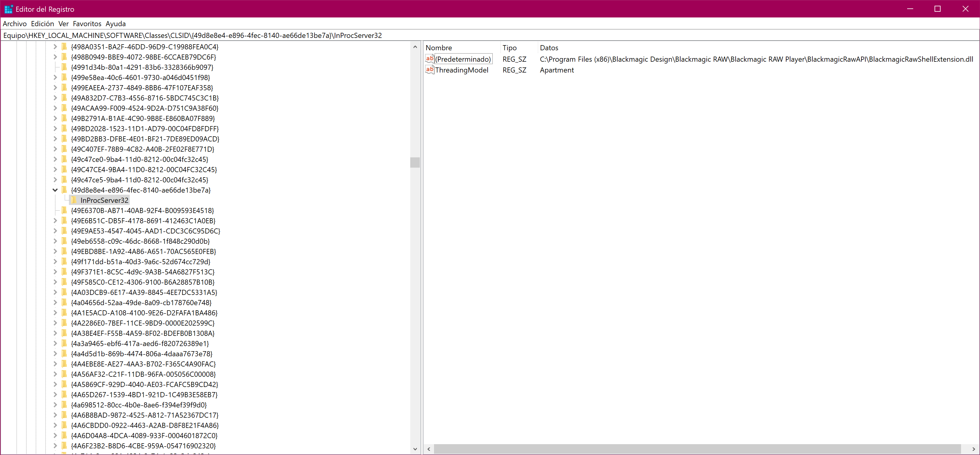Click the tree pane scroll down arrow
The image size is (980, 455).
415,449
